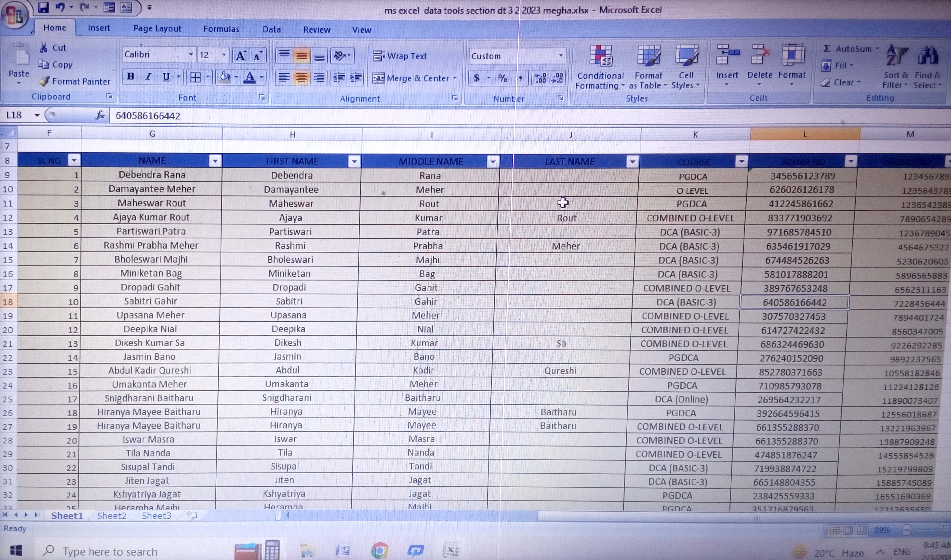Click the Percent Style icon
The image size is (951, 560).
pyautogui.click(x=502, y=78)
